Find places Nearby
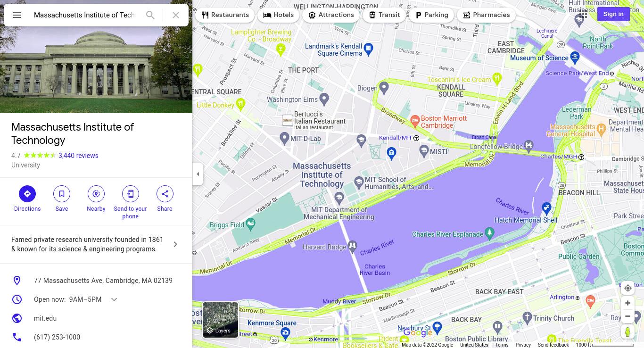This screenshot has width=644, height=348. (x=96, y=194)
